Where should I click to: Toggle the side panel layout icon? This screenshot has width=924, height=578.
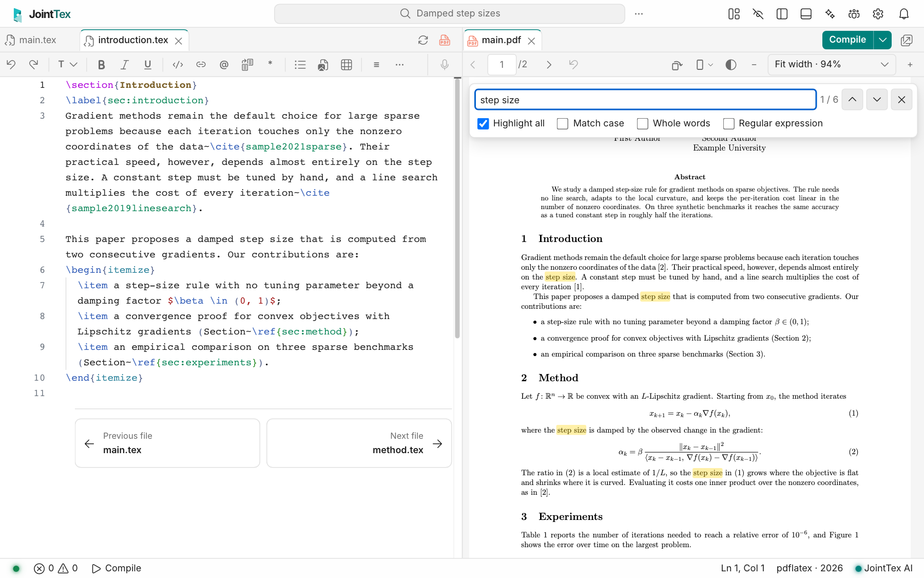(782, 14)
